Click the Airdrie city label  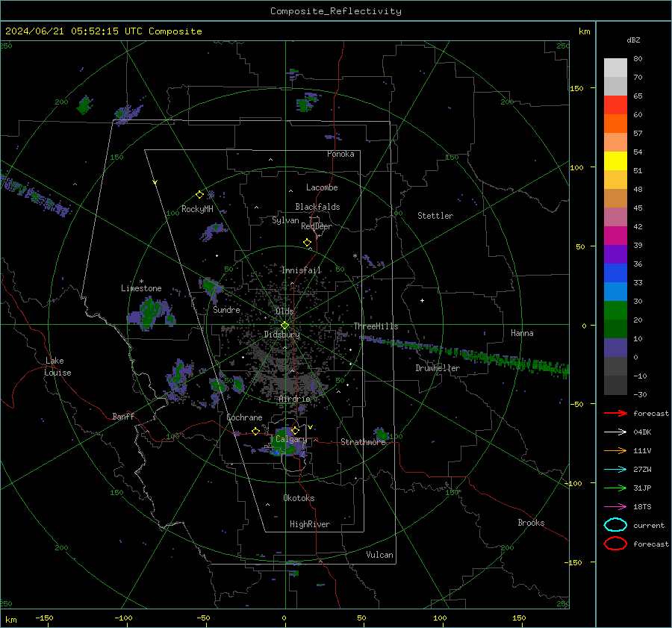(294, 399)
